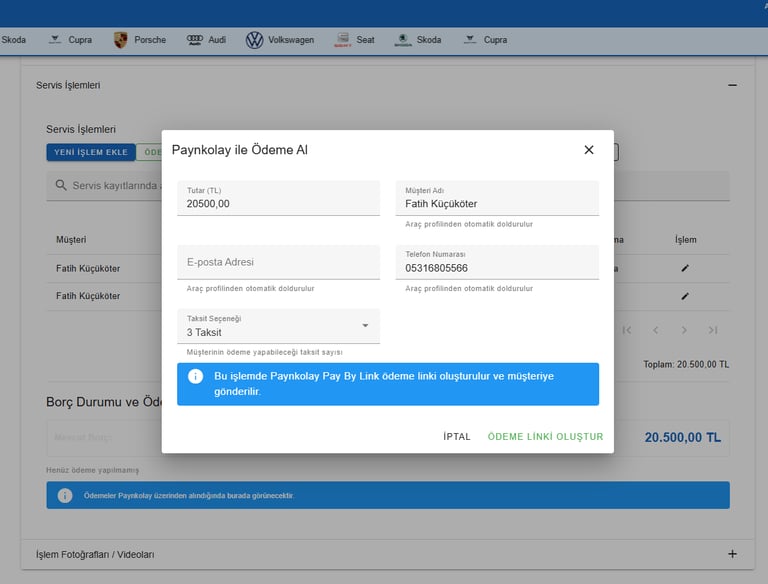768x584 pixels.
Task: Open the Taksit Seçeneği dropdown
Action: click(x=278, y=326)
